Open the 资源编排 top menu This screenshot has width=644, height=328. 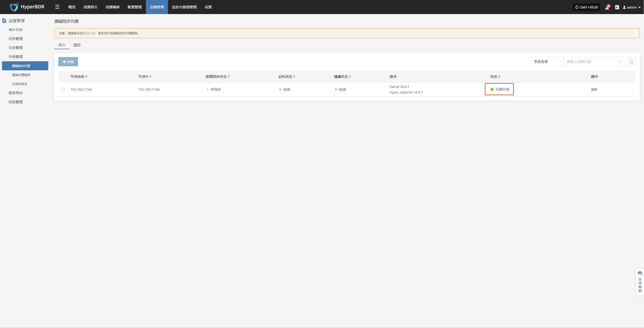[113, 7]
